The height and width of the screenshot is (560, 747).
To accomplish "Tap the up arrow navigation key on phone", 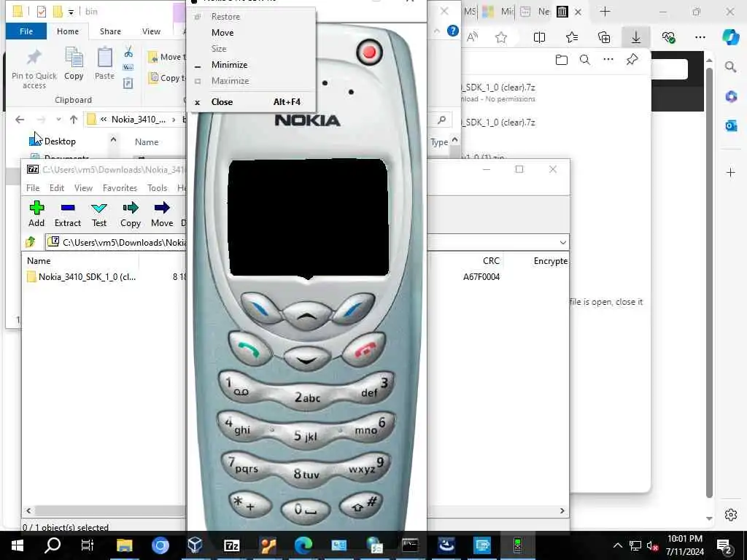I will pyautogui.click(x=307, y=314).
